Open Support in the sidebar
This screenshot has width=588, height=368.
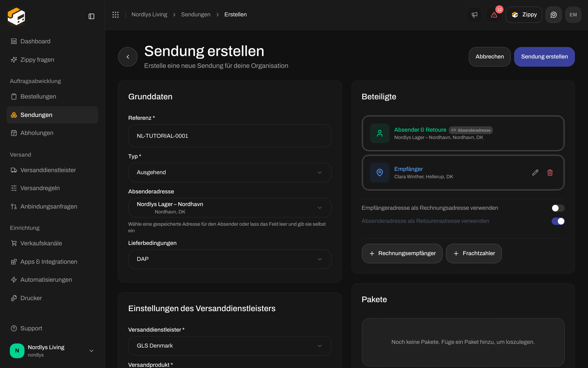(52, 328)
